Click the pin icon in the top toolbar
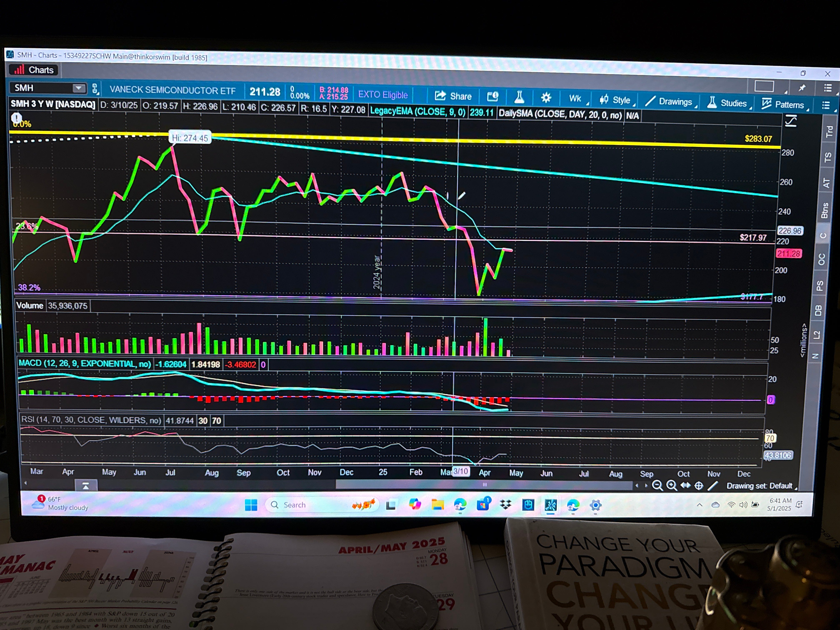 coord(802,88)
